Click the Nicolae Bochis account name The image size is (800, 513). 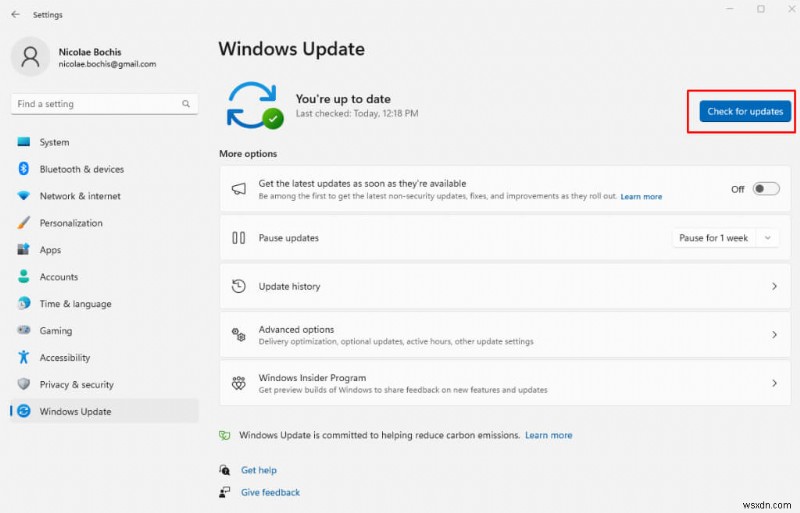coord(90,52)
